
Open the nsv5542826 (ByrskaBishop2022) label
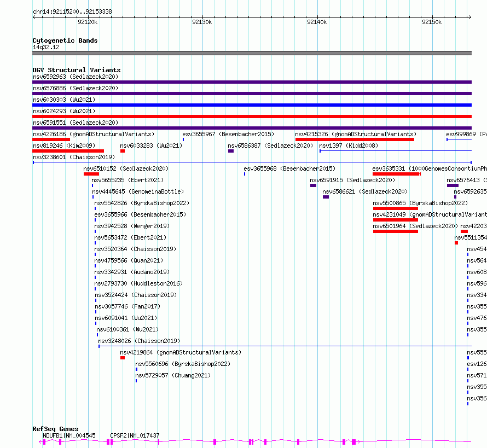pos(142,203)
